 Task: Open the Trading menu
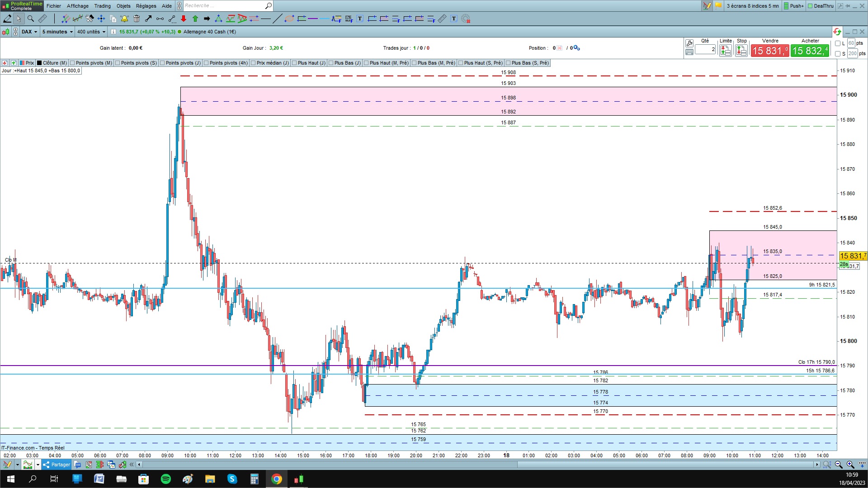click(x=102, y=6)
